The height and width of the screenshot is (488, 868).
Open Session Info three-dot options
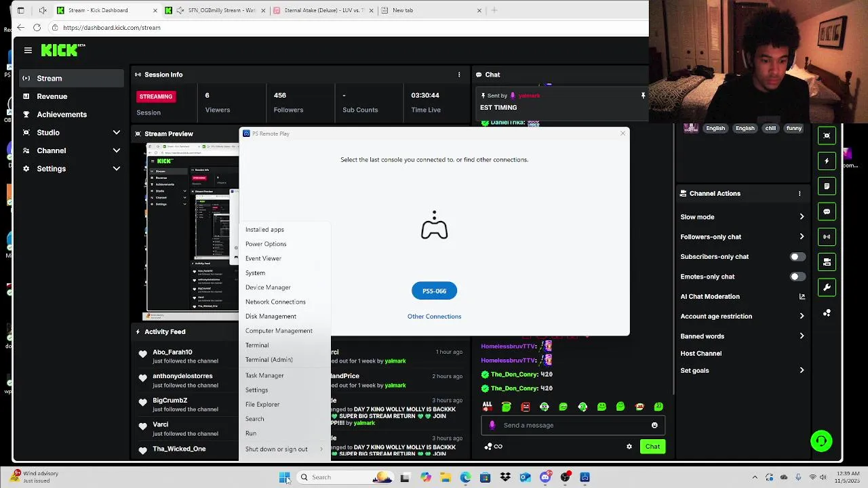point(459,75)
